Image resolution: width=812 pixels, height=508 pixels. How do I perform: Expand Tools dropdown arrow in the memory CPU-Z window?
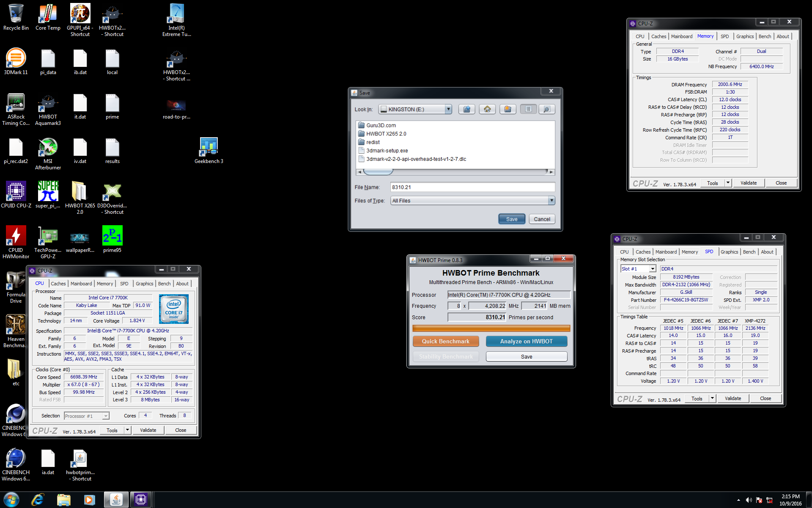click(728, 183)
